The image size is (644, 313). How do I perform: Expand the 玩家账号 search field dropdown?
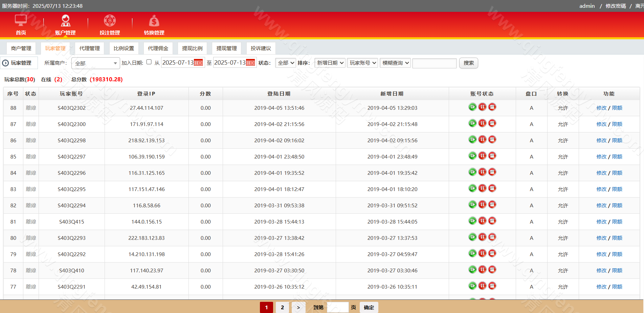coord(362,63)
